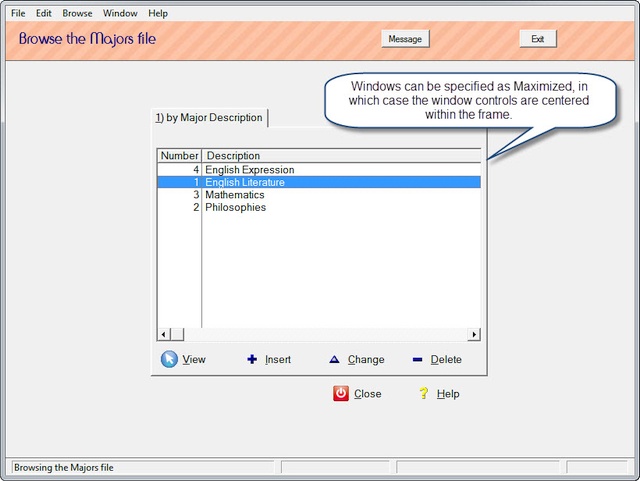The height and width of the screenshot is (481, 640).
Task: Click the View cursor icon
Action: [169, 359]
